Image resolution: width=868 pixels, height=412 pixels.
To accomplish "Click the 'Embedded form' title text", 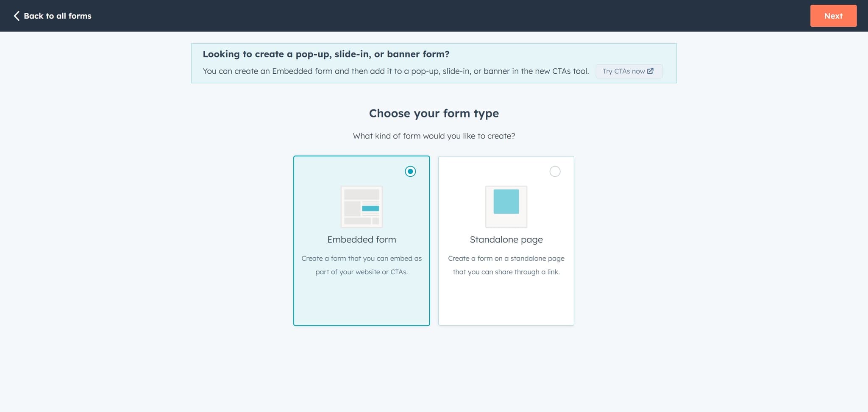I will click(x=361, y=239).
